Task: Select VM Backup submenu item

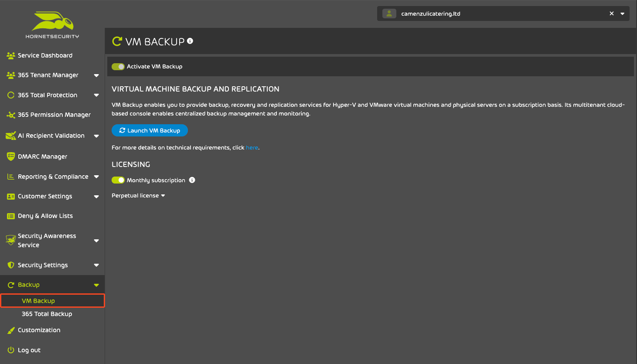Action: [52, 301]
